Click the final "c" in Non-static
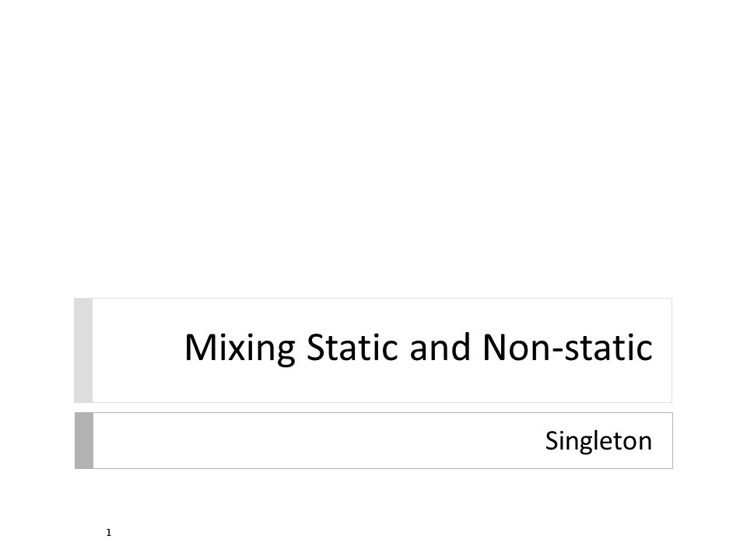The image size is (747, 560). point(644,351)
